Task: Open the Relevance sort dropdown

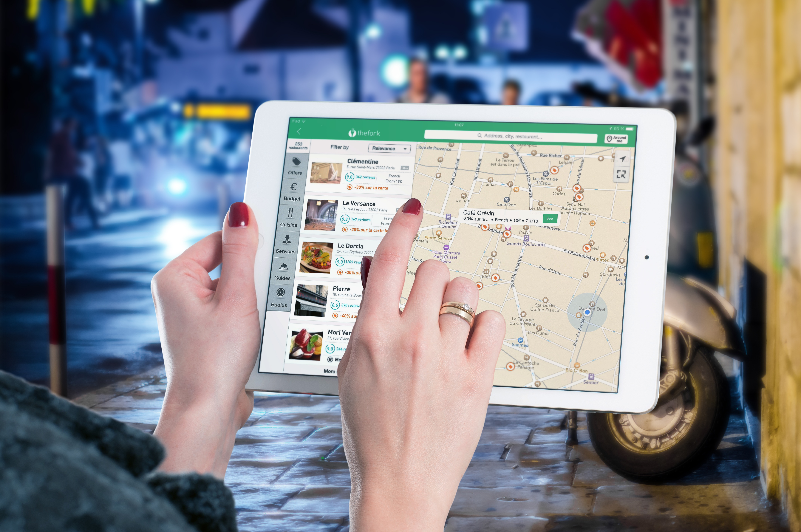Action: (x=385, y=148)
